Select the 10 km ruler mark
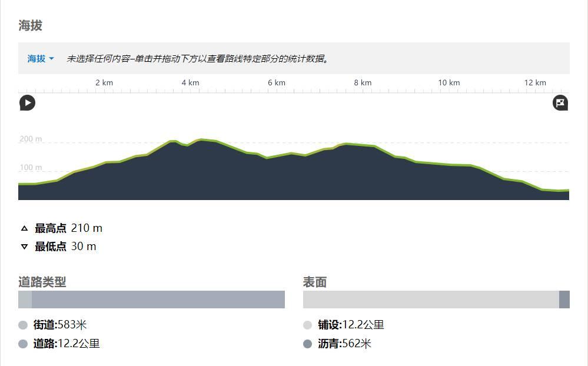Viewport: 588px width, 366px height. tap(449, 83)
